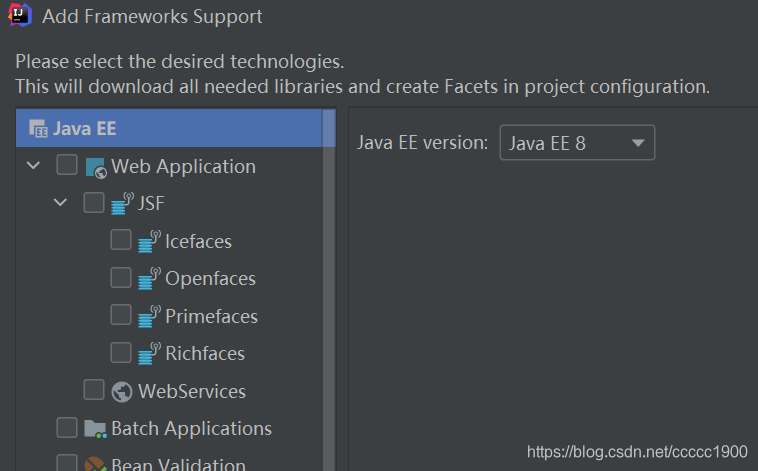Click the Icefaces framework icon
The height and width of the screenshot is (471, 758).
coord(149,241)
